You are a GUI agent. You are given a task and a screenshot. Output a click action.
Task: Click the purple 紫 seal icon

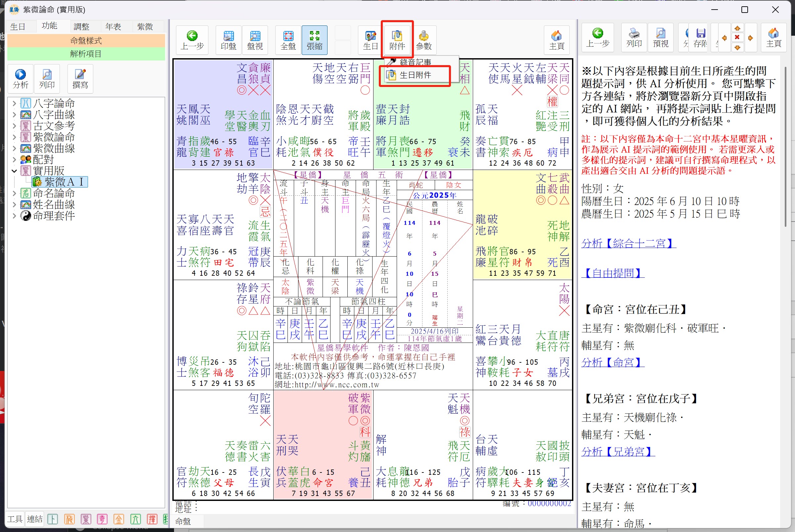point(86,519)
